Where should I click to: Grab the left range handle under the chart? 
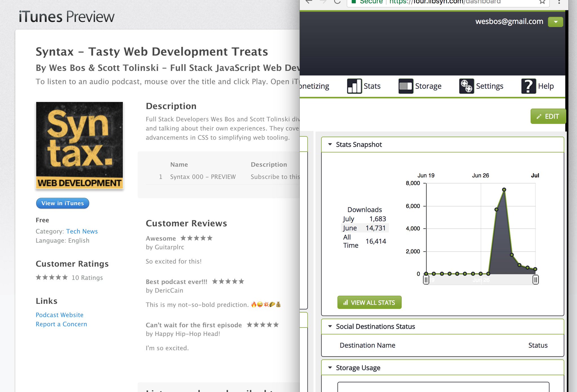pos(426,280)
